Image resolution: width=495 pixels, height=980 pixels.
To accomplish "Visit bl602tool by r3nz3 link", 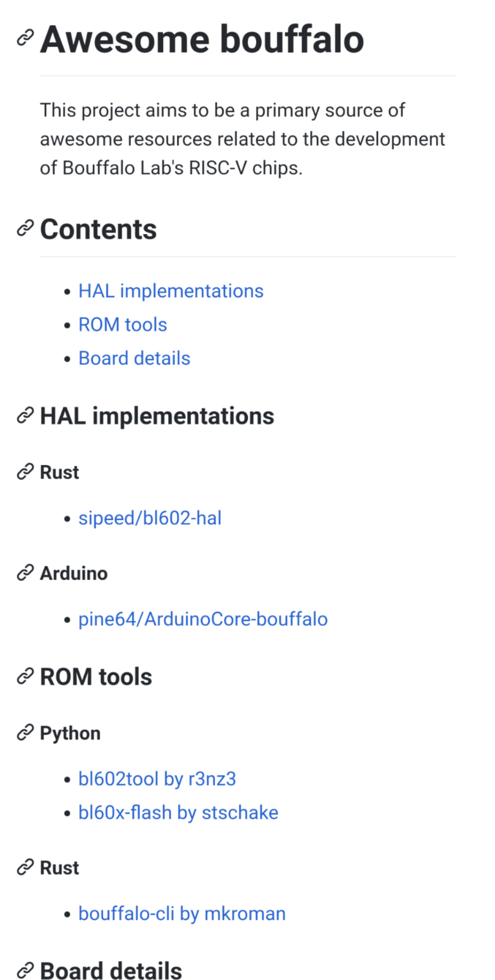I will (x=157, y=779).
